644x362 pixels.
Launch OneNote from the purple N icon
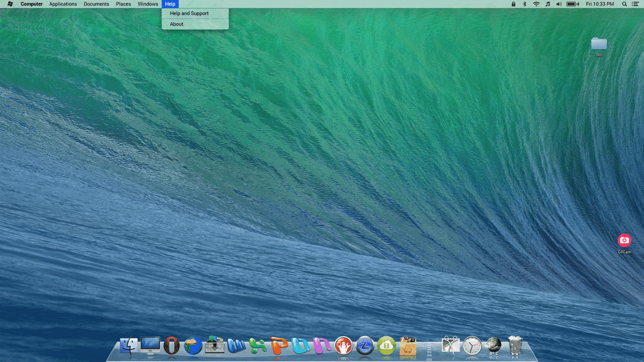(322, 345)
